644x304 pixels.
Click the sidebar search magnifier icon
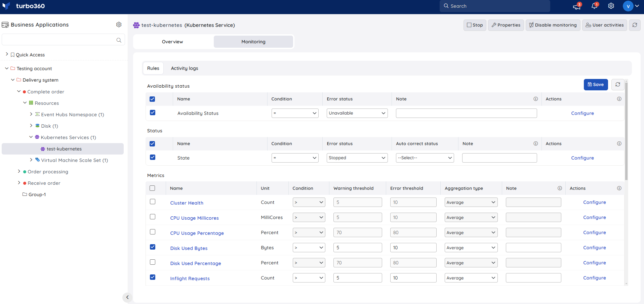119,40
